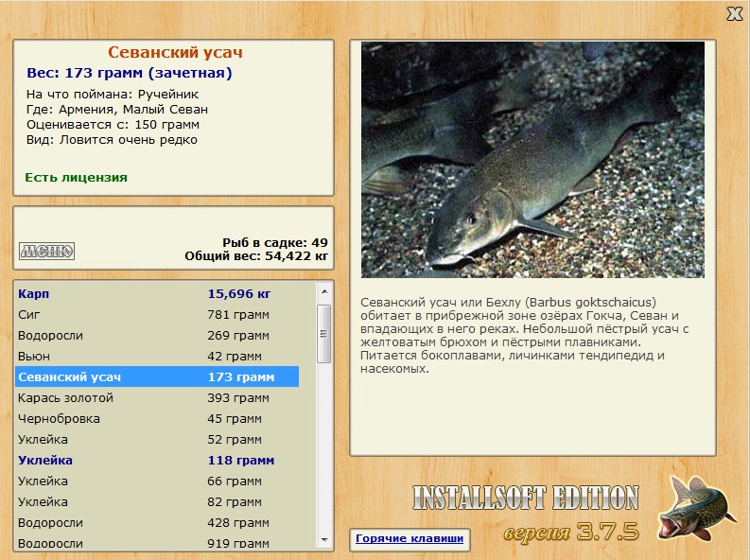The width and height of the screenshot is (750, 560).
Task: Select Водоросли weighing 428 грамм
Action: click(x=156, y=522)
